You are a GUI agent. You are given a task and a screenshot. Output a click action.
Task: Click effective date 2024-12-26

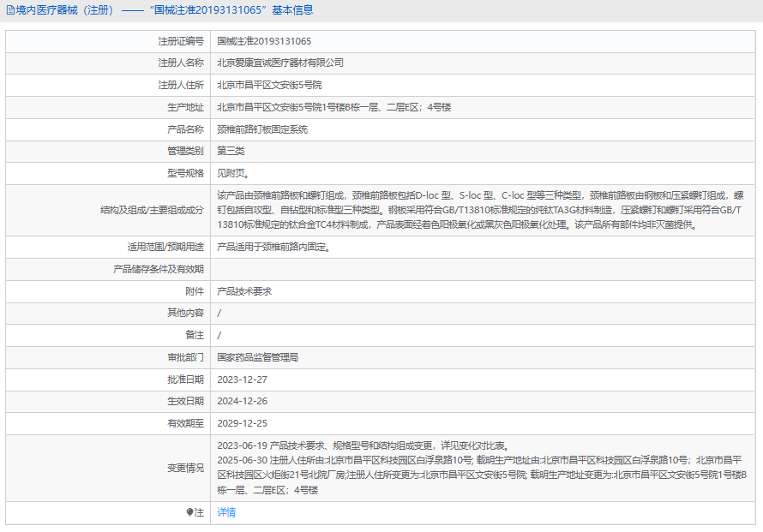(x=242, y=401)
